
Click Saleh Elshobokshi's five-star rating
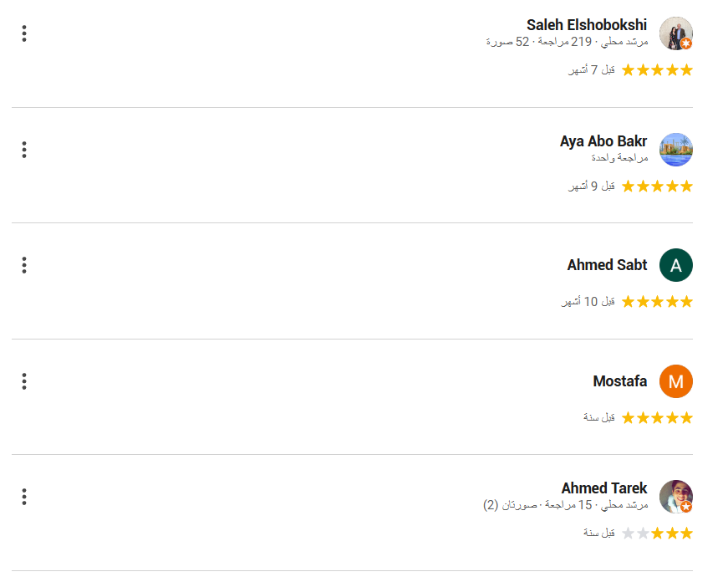[x=657, y=70]
